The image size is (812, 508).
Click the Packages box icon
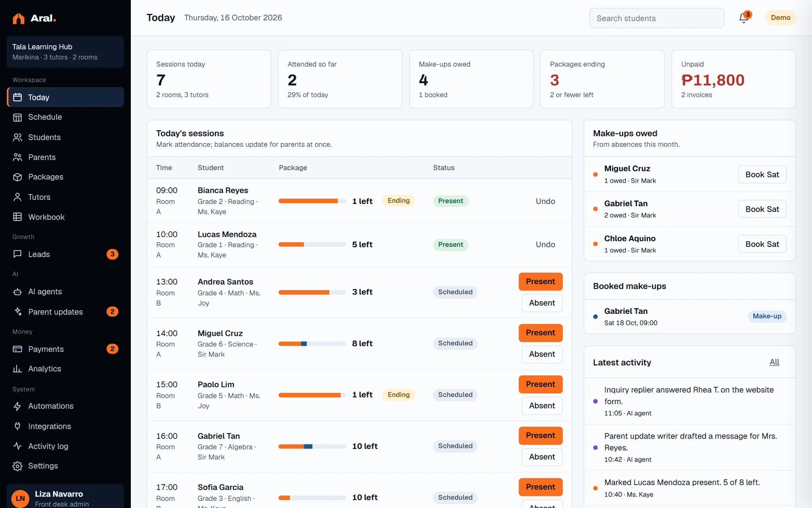pos(17,177)
